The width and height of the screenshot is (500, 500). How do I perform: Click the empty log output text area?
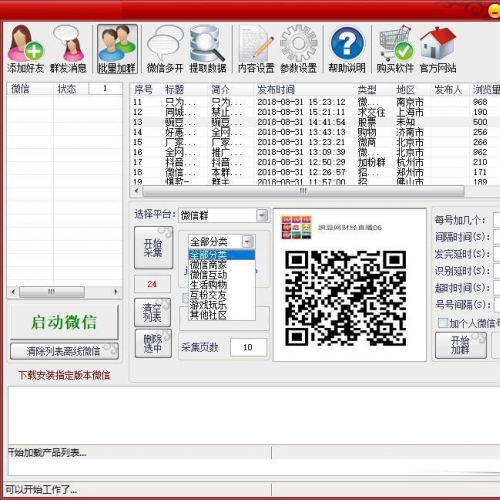(x=253, y=415)
